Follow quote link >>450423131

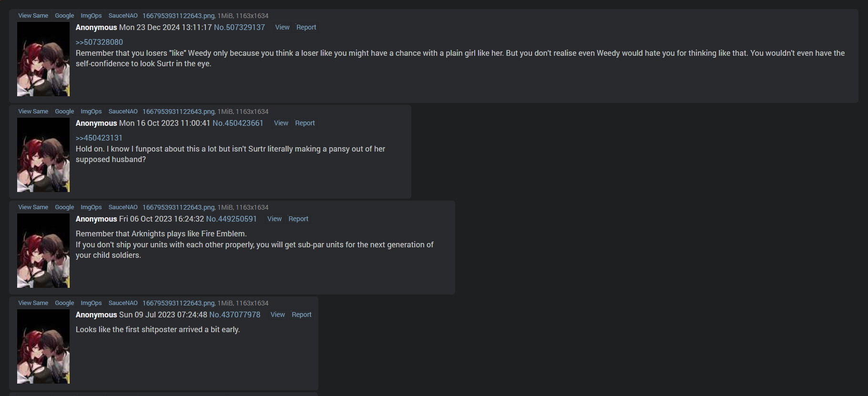pyautogui.click(x=99, y=138)
